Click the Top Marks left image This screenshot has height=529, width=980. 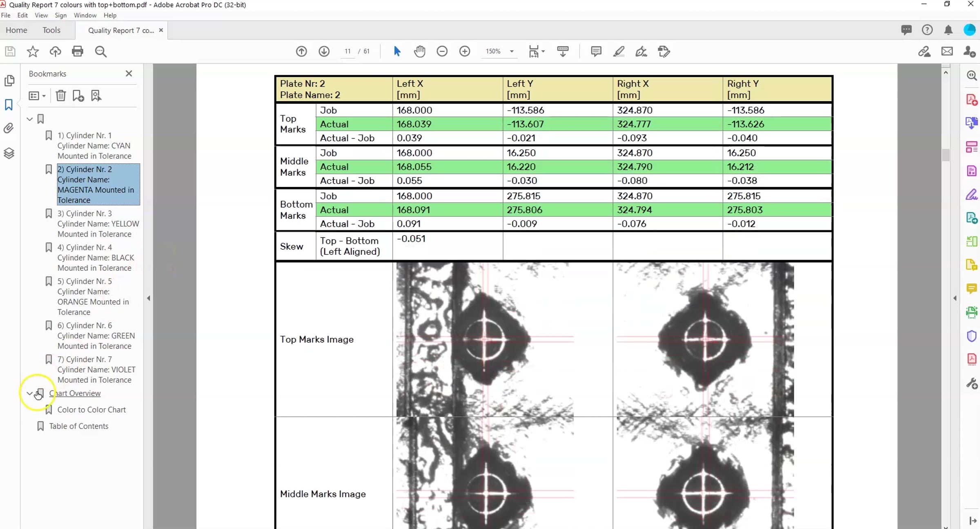click(485, 340)
